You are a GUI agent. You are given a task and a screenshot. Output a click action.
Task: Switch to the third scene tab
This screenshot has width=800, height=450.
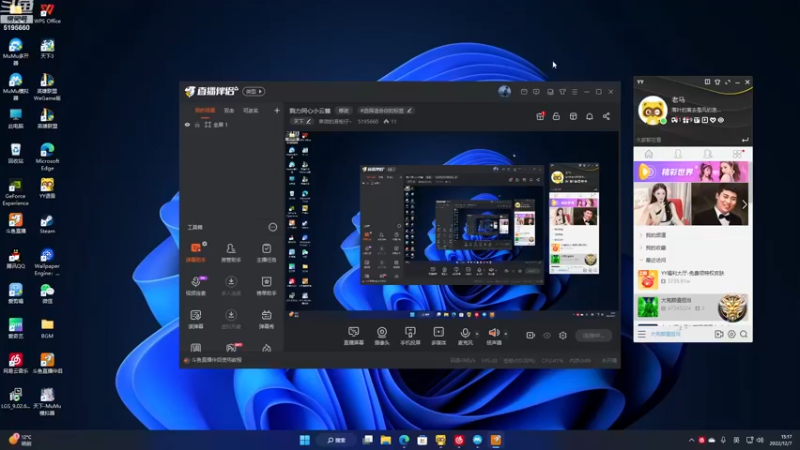click(x=251, y=110)
